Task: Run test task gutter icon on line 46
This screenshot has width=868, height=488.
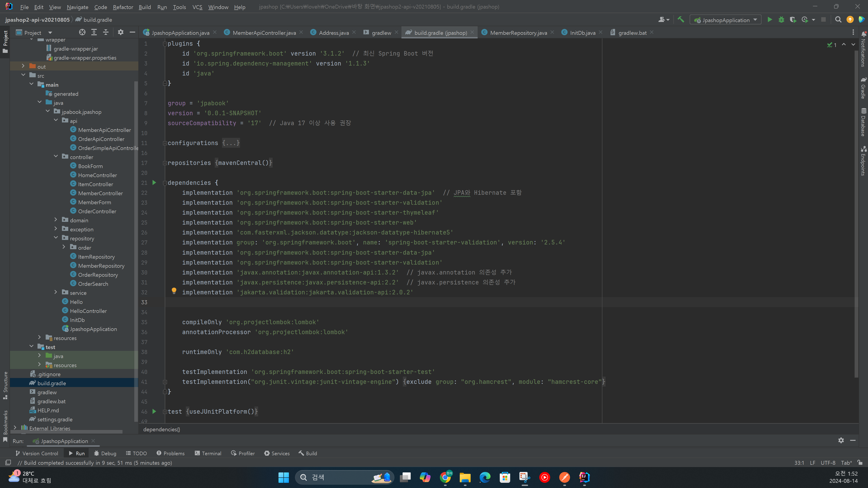Action: pyautogui.click(x=154, y=411)
